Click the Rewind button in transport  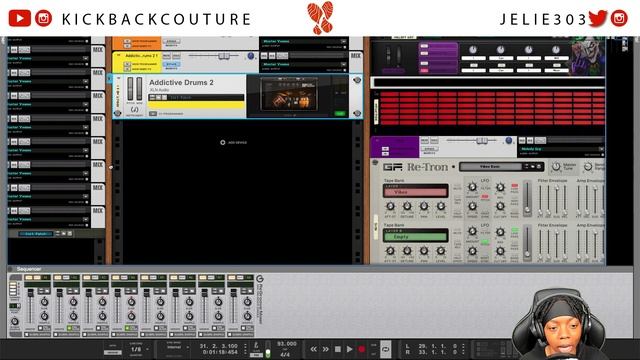[313, 349]
